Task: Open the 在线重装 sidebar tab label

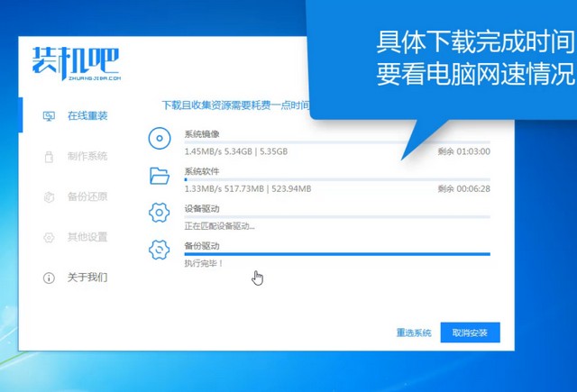Action: (87, 116)
